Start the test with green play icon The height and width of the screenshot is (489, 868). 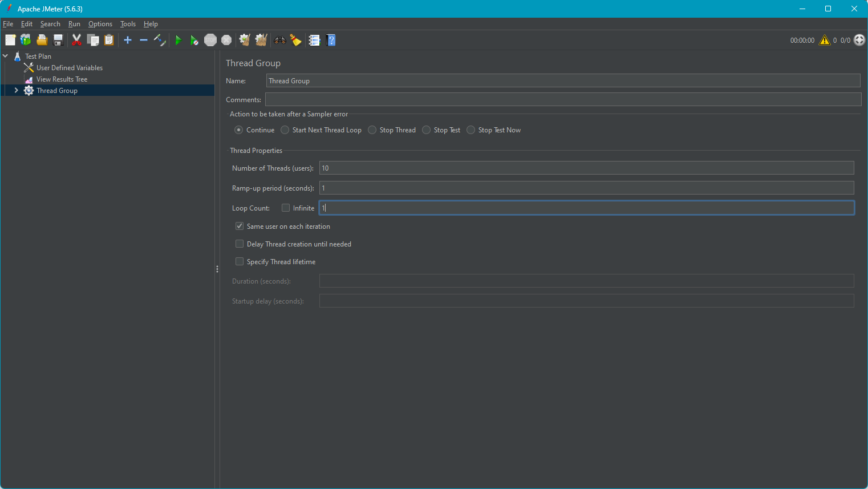tap(179, 40)
